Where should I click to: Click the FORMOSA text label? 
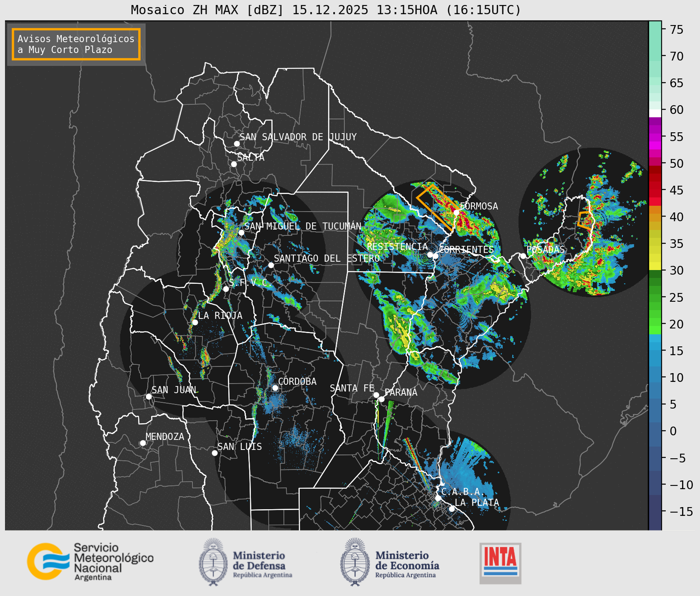click(x=479, y=206)
